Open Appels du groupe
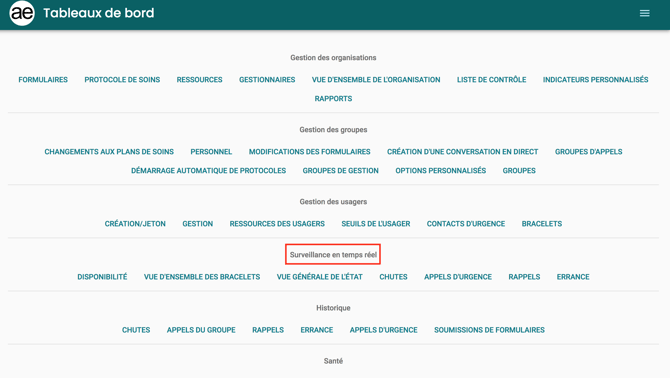This screenshot has height=378, width=670. click(201, 330)
